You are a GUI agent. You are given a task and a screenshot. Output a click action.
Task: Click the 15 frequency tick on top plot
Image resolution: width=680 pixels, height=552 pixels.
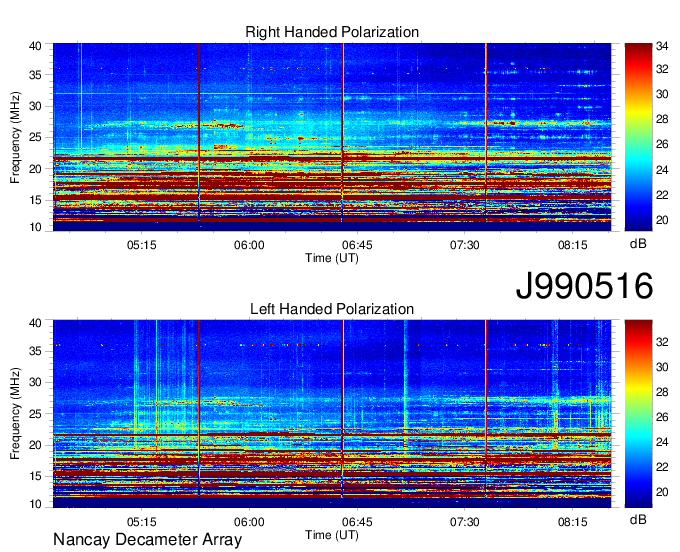35,200
